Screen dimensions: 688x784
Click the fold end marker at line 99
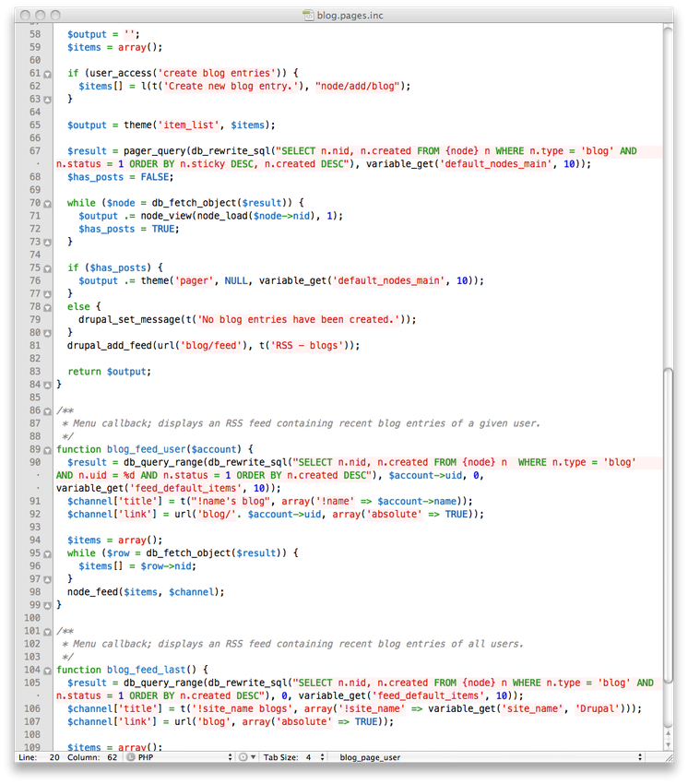pyautogui.click(x=48, y=605)
